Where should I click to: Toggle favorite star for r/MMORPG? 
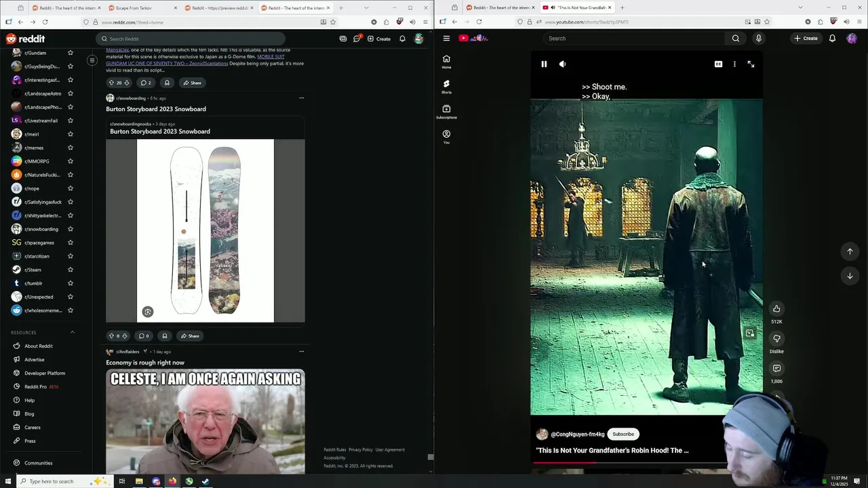point(71,161)
